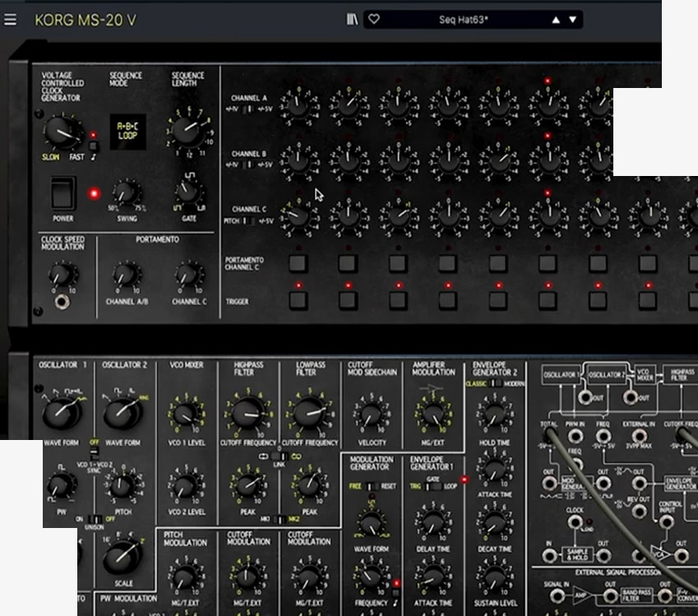Click Channel C step 1 knob
This screenshot has height=616, width=698.
click(x=298, y=218)
